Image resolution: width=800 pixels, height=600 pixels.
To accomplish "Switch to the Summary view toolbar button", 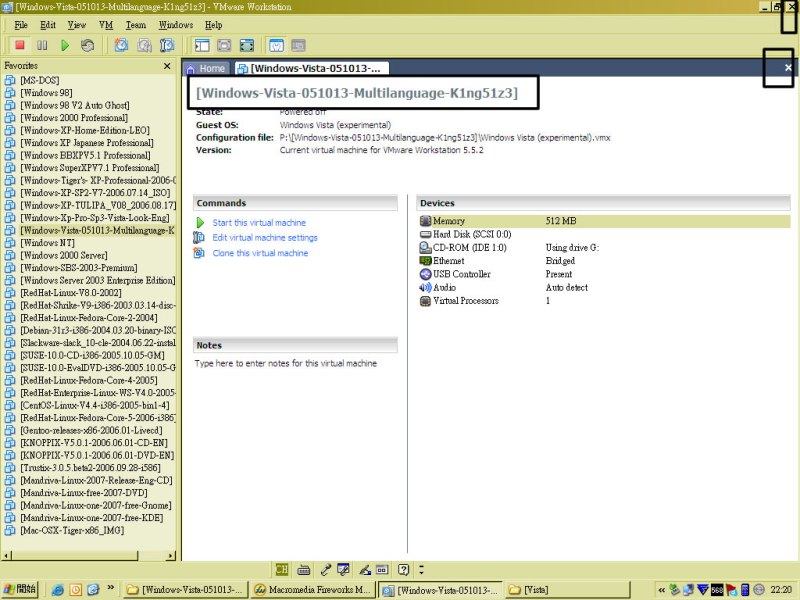I will point(276,45).
